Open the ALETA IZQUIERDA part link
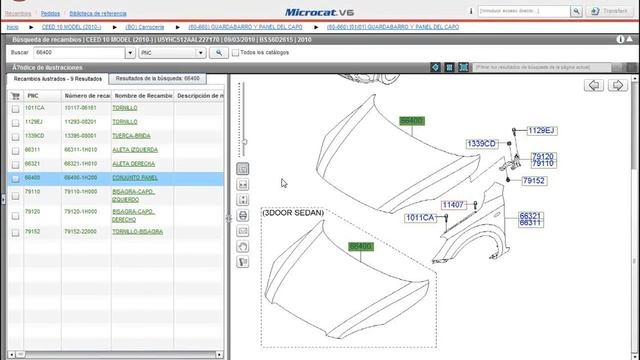Image resolution: width=640 pixels, height=360 pixels. click(135, 150)
